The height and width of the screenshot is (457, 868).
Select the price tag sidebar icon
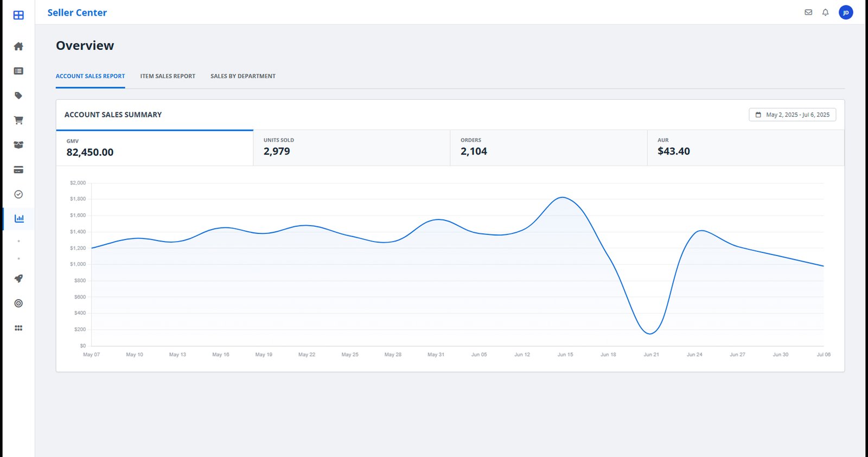[x=18, y=96]
